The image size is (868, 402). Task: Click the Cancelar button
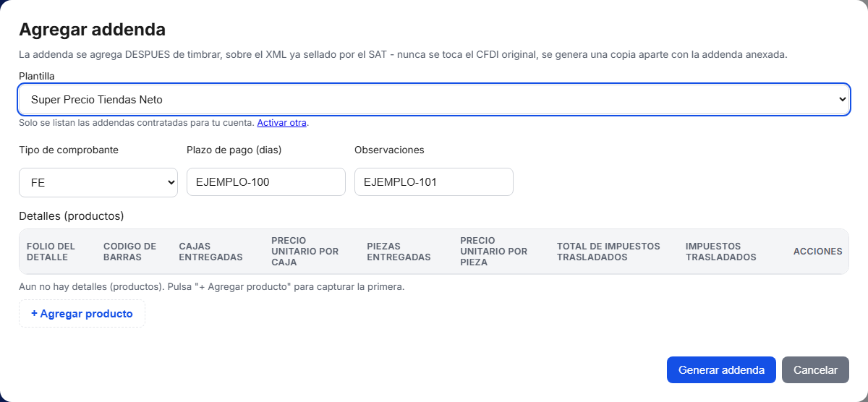(816, 369)
